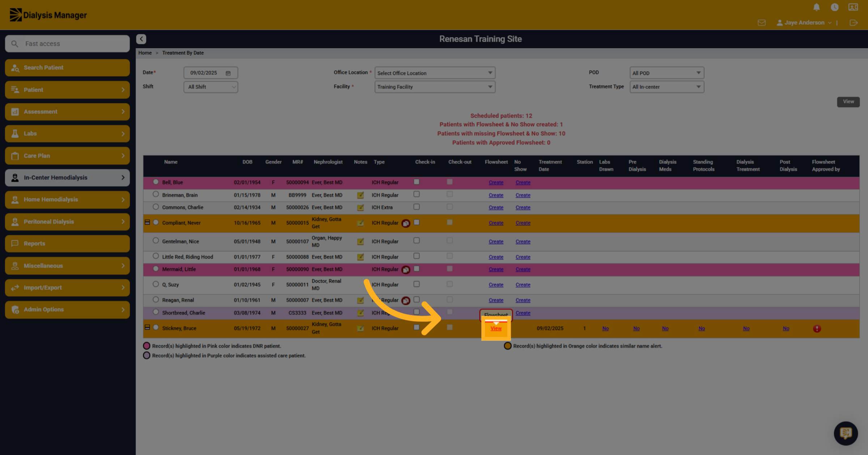This screenshot has height=455, width=868.
Task: Tick check-in box for Gentelman, Nice
Action: tap(417, 241)
